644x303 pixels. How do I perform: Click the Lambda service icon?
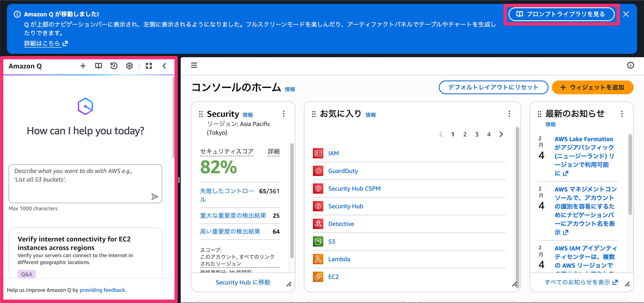click(318, 259)
